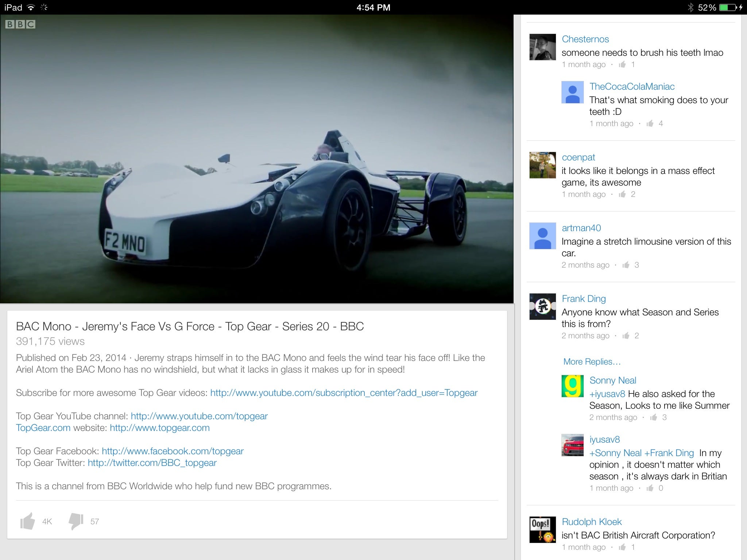Open Frank Ding username link

tap(584, 299)
